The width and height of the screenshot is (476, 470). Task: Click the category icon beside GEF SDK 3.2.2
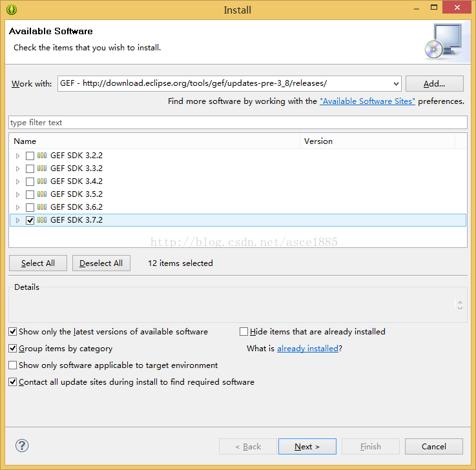tap(42, 156)
